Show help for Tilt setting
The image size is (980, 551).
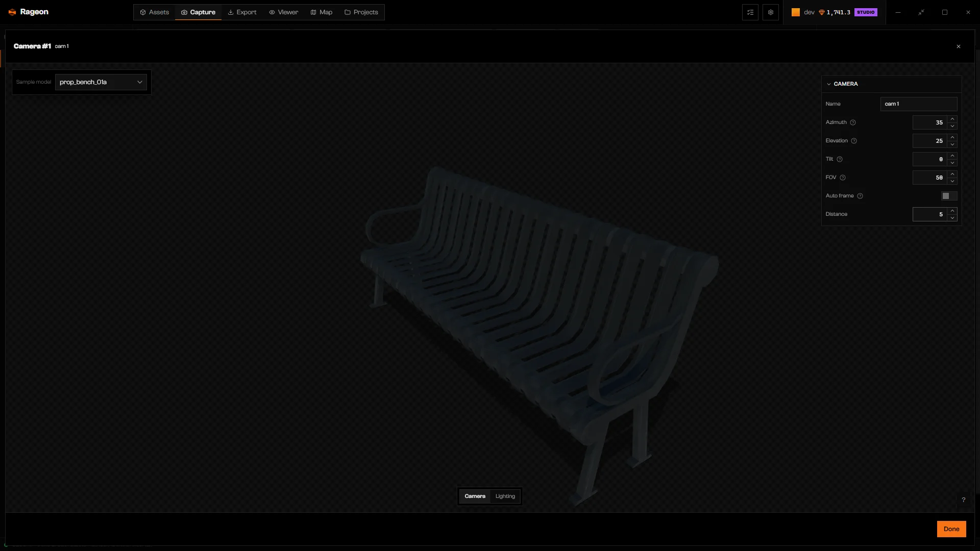(x=840, y=159)
